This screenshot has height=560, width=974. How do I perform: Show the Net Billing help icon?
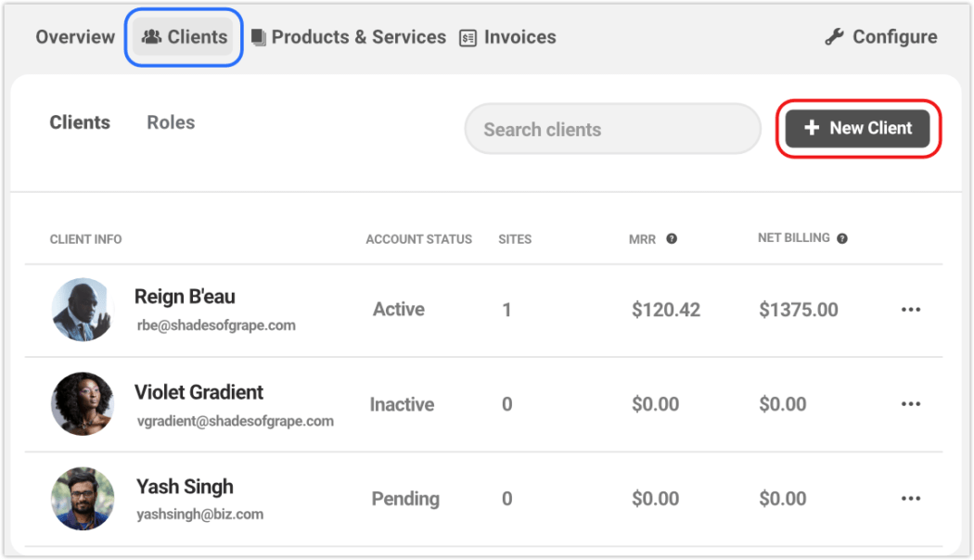841,238
